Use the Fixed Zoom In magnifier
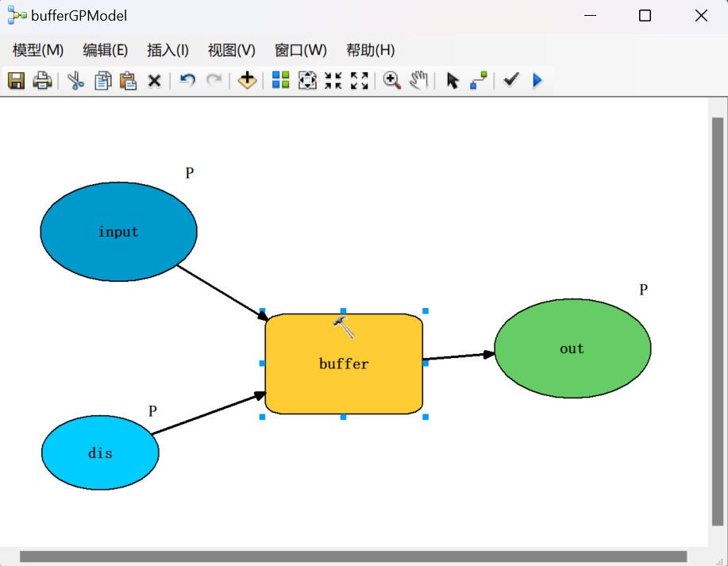728x566 pixels. (391, 80)
